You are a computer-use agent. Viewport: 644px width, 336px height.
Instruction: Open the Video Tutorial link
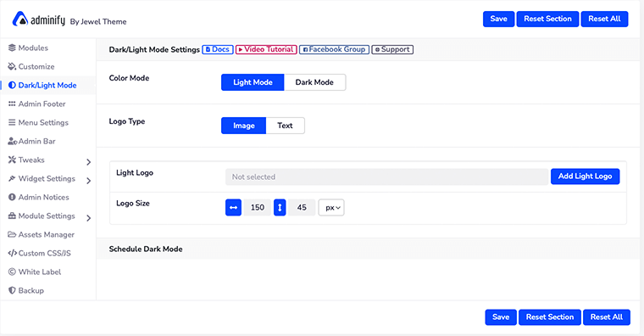point(266,49)
